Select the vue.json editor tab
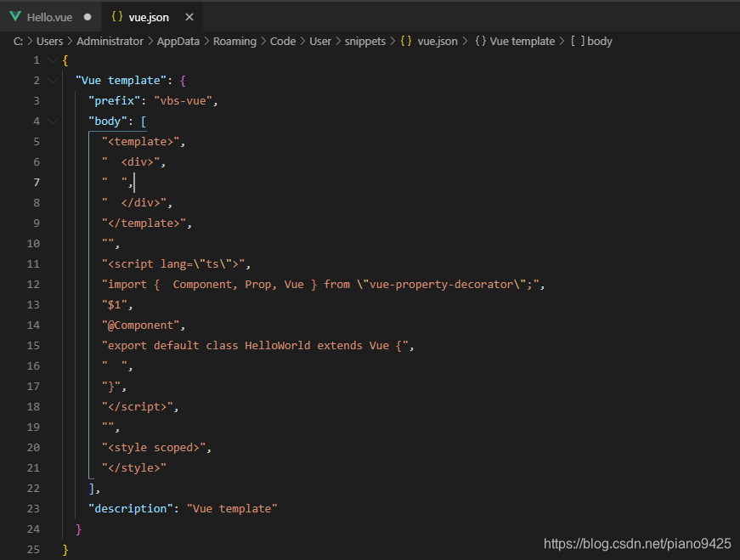The height and width of the screenshot is (560, 740). pos(150,16)
